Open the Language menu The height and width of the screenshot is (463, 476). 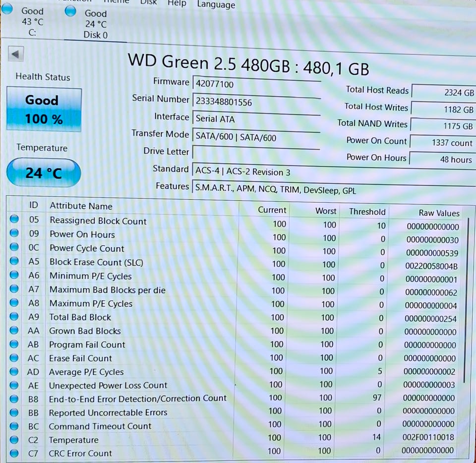coord(216,4)
